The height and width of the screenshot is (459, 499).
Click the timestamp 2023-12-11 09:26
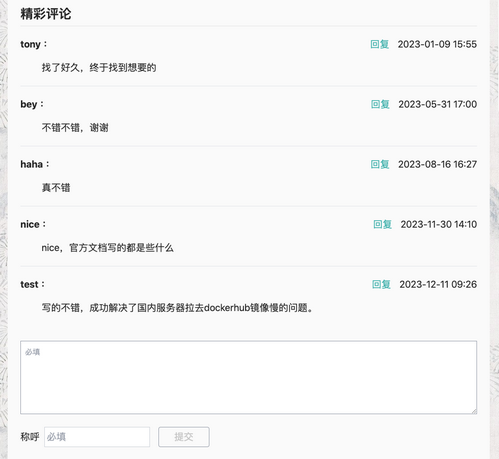[438, 284]
